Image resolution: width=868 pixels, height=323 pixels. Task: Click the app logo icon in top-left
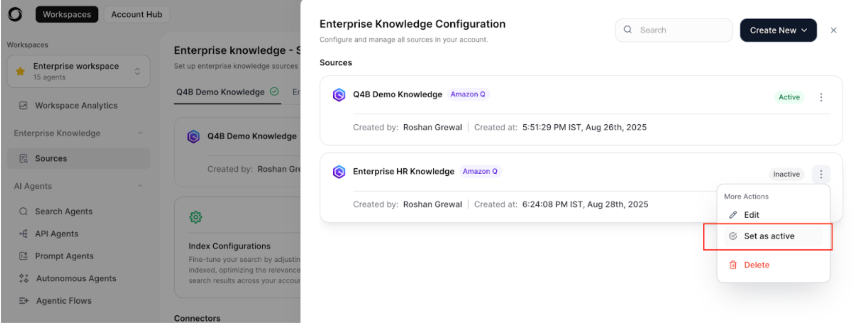pyautogui.click(x=15, y=14)
